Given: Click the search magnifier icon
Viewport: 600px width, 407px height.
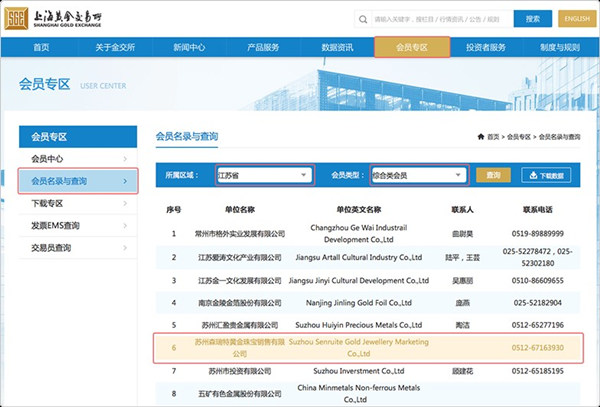Looking at the screenshot, I should [363, 19].
